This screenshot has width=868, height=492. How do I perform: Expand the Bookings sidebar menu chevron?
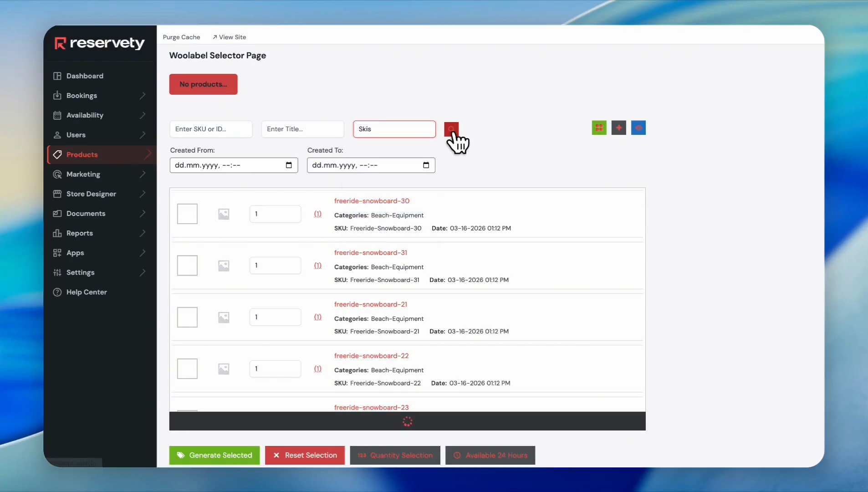[x=143, y=96]
